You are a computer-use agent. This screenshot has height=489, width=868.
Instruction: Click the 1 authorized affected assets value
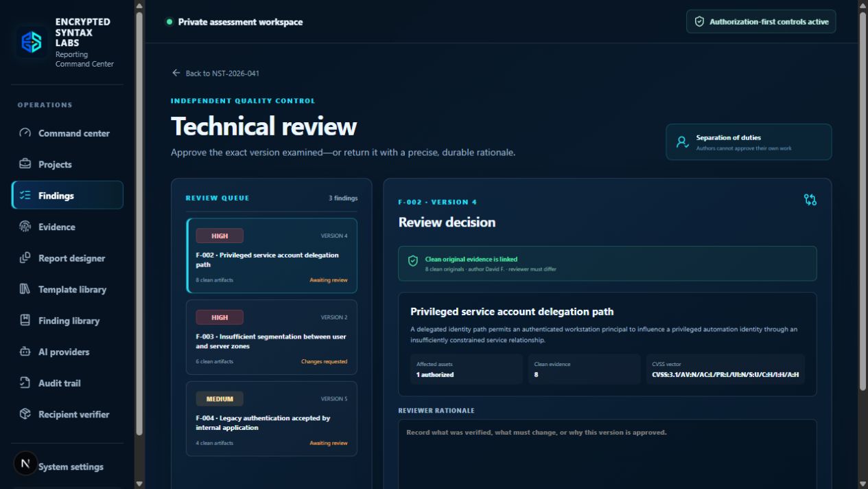click(x=435, y=375)
